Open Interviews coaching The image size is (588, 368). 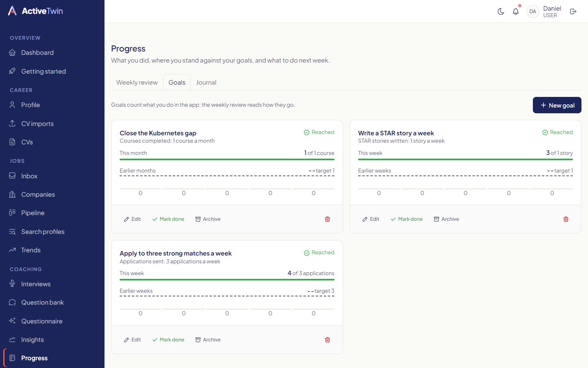point(52,284)
